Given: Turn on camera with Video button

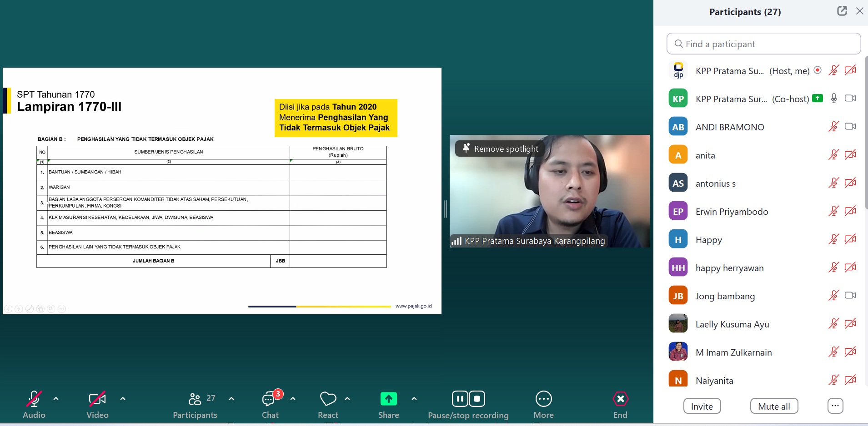Looking at the screenshot, I should 97,399.
